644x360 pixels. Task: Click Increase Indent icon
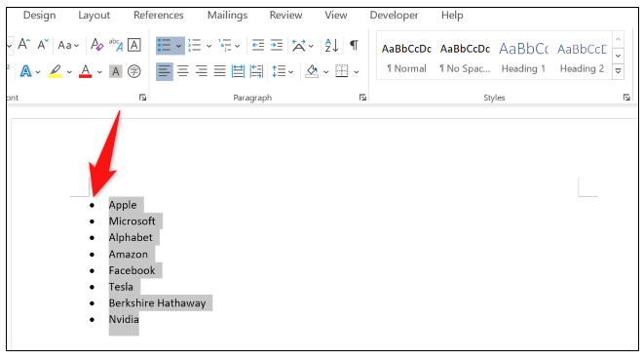[277, 45]
